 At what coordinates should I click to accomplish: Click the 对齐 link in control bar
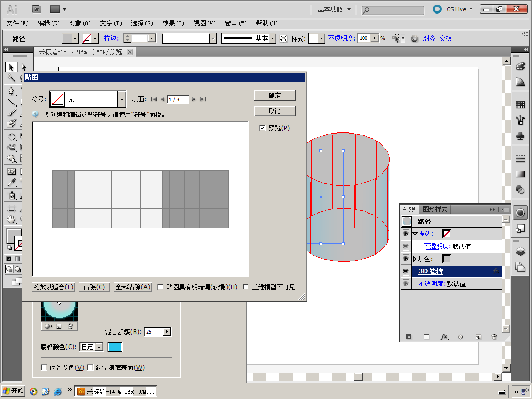(429, 38)
